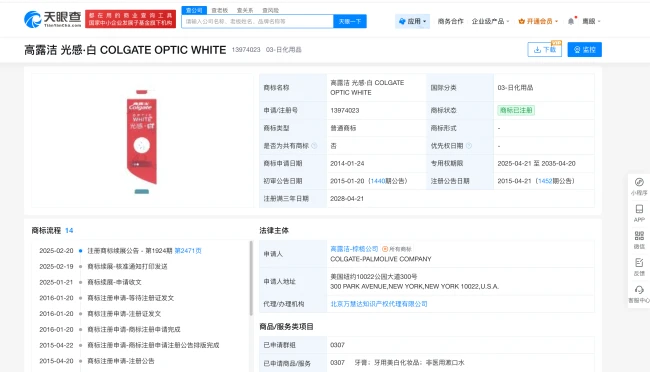Image resolution: width=650 pixels, height=372 pixels.
Task: Open the 第2471页 page link
Action: point(188,250)
